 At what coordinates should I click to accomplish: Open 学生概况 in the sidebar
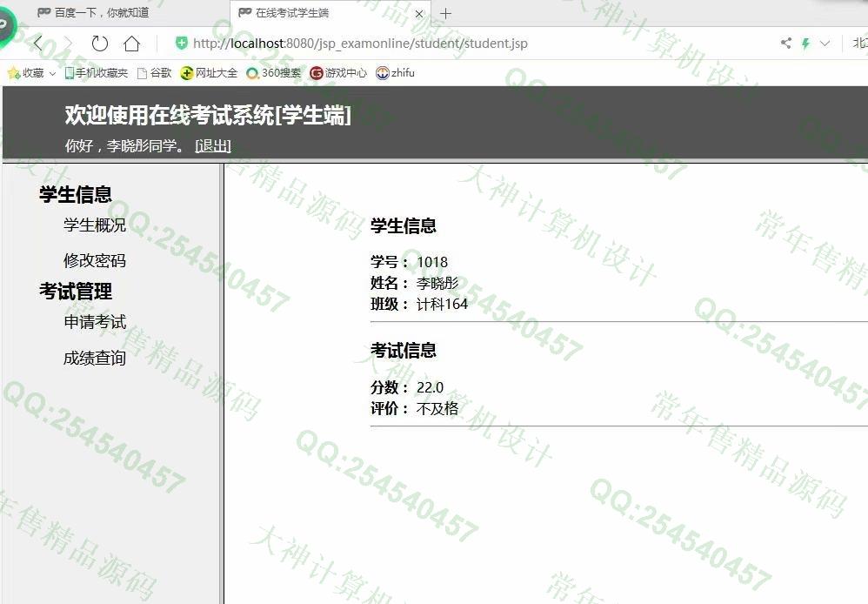click(95, 225)
